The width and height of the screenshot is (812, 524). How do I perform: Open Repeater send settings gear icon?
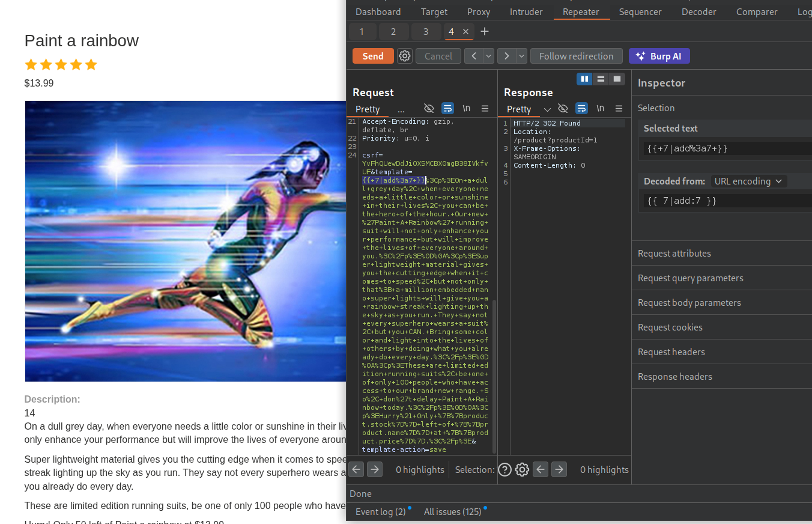point(405,56)
